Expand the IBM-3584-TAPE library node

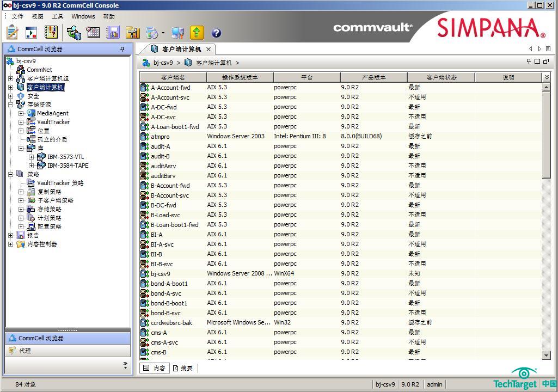[32, 166]
